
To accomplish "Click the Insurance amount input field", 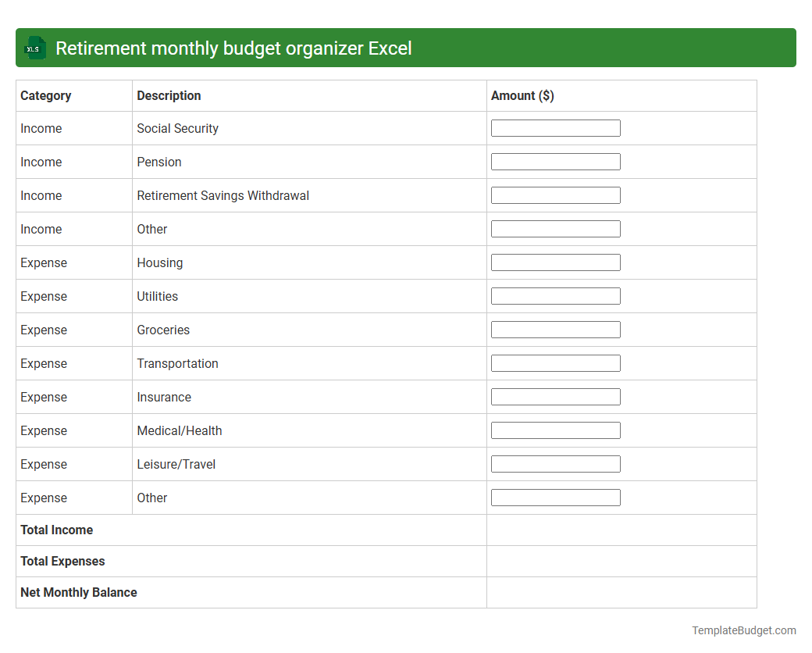I will click(555, 396).
